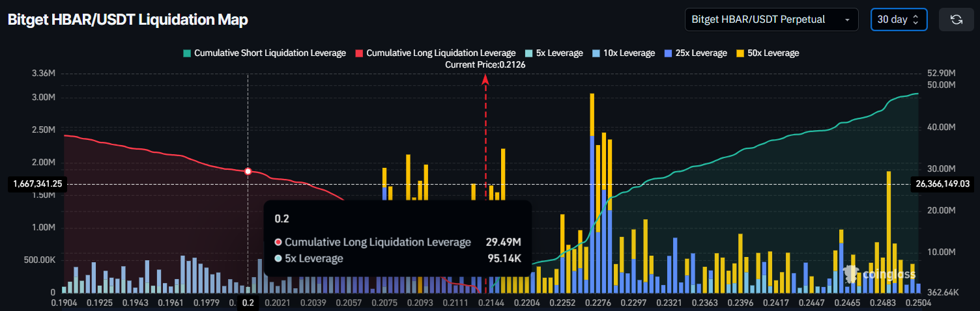
Task: Click the highlighted point on red cumulative line
Action: click(x=248, y=171)
